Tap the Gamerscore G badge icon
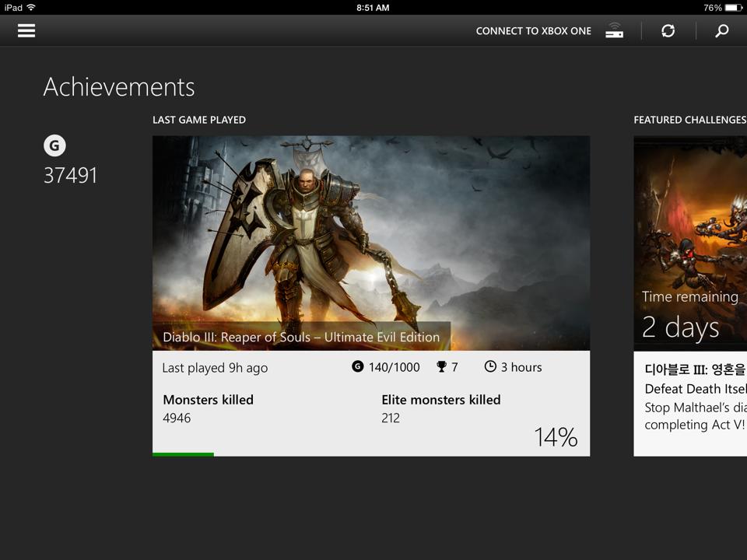Viewport: 747px width, 560px height. (x=54, y=145)
